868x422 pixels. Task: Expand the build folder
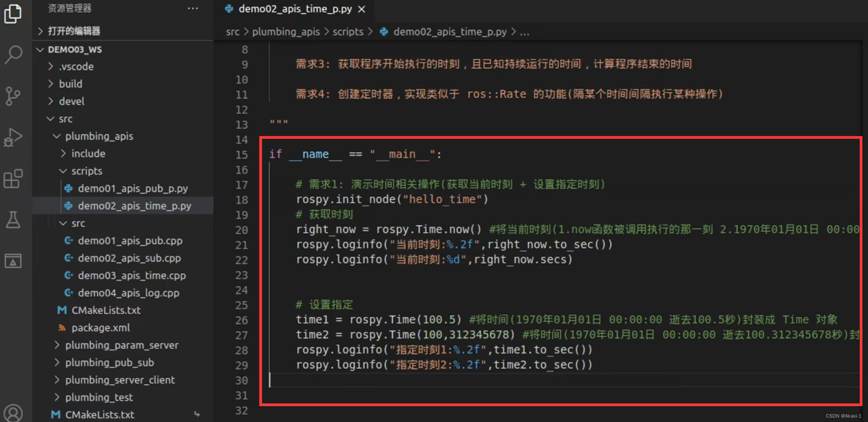pyautogui.click(x=70, y=84)
